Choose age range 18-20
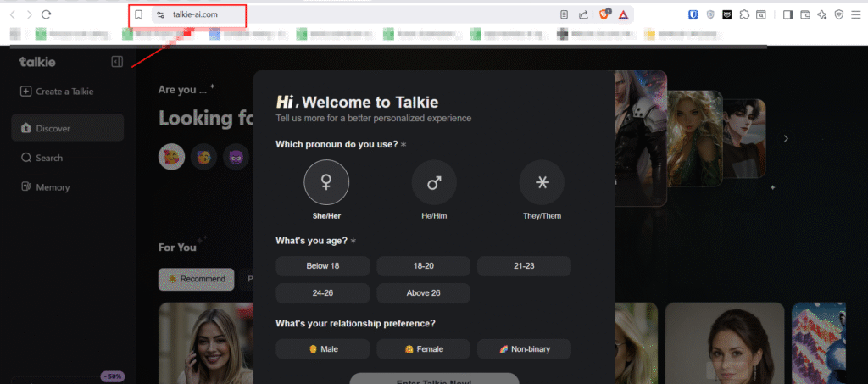 pyautogui.click(x=424, y=266)
